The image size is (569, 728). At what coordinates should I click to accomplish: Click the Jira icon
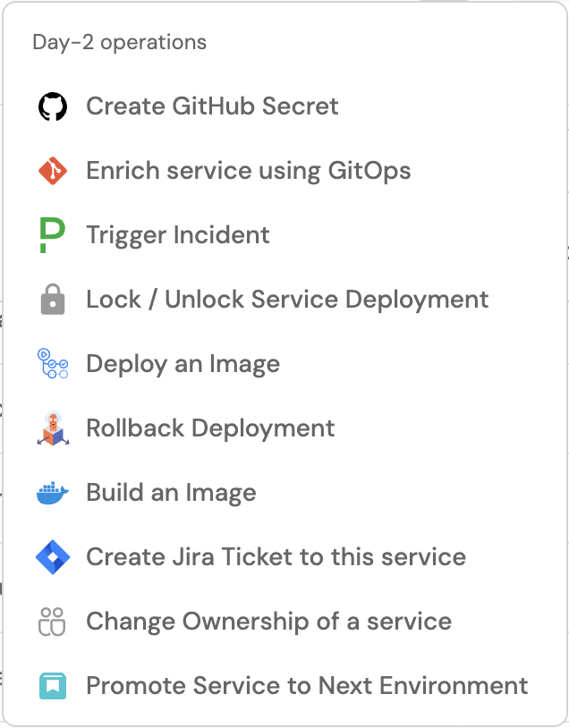click(x=53, y=557)
